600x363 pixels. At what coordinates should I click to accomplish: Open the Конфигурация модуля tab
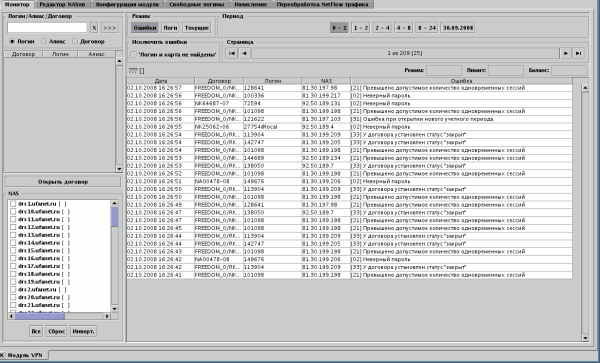(x=127, y=4)
